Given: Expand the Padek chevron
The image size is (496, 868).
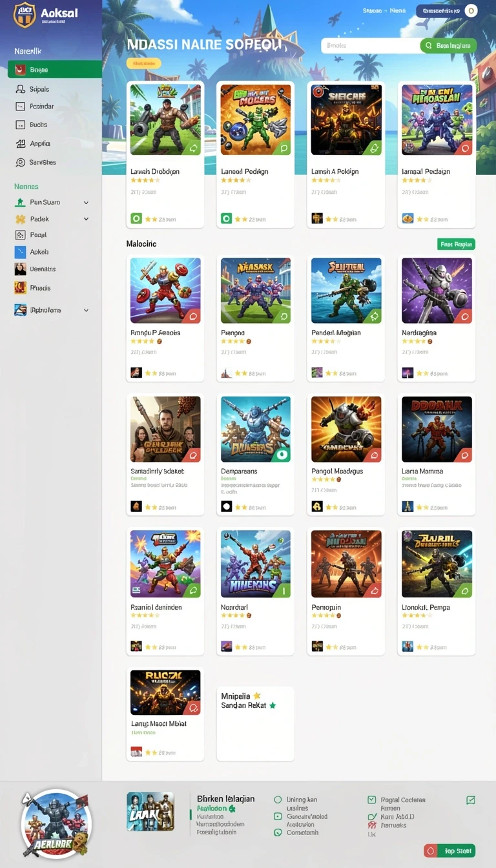Looking at the screenshot, I should 86,219.
